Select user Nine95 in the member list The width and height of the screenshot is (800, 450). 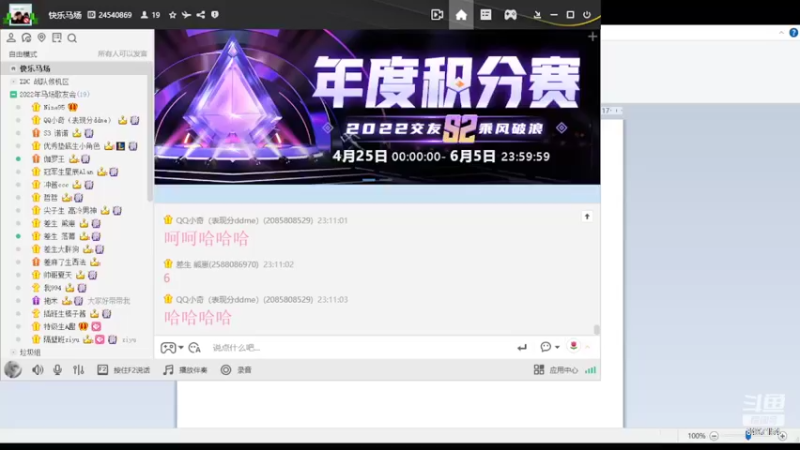54,107
